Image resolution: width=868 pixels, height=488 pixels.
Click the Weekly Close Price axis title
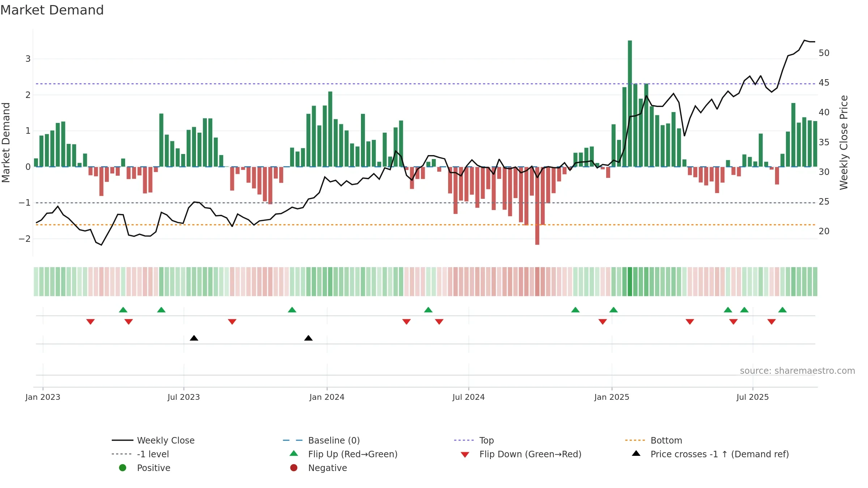[x=844, y=142]
